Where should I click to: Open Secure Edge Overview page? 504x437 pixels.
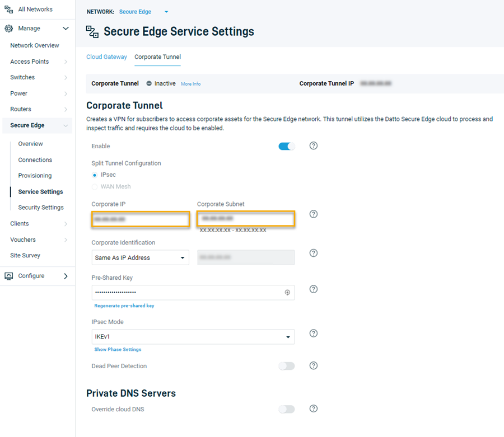[31, 144]
